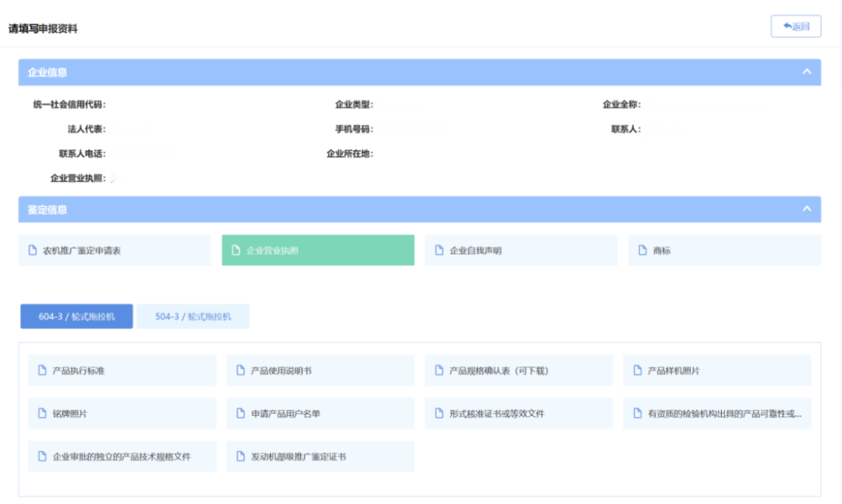This screenshot has height=504, width=842.
Task: Switch to 604-3 / 轮式拖拉机 tab
Action: 76,316
